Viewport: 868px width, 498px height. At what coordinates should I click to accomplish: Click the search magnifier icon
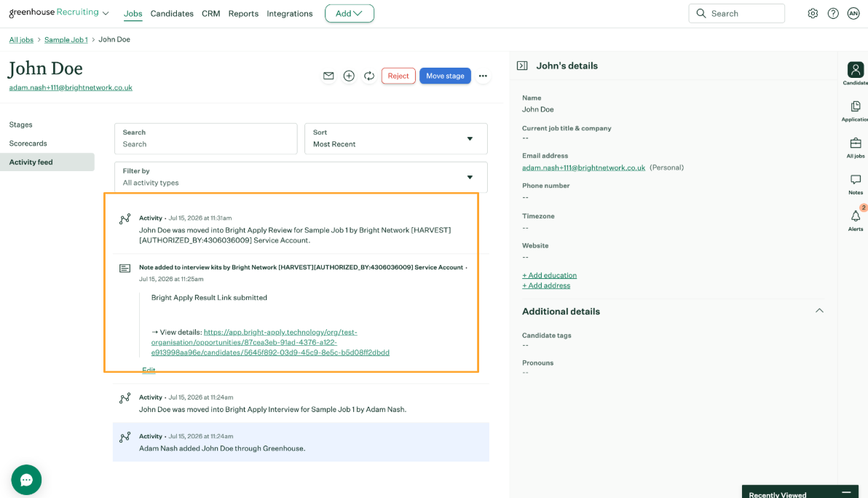coord(701,13)
